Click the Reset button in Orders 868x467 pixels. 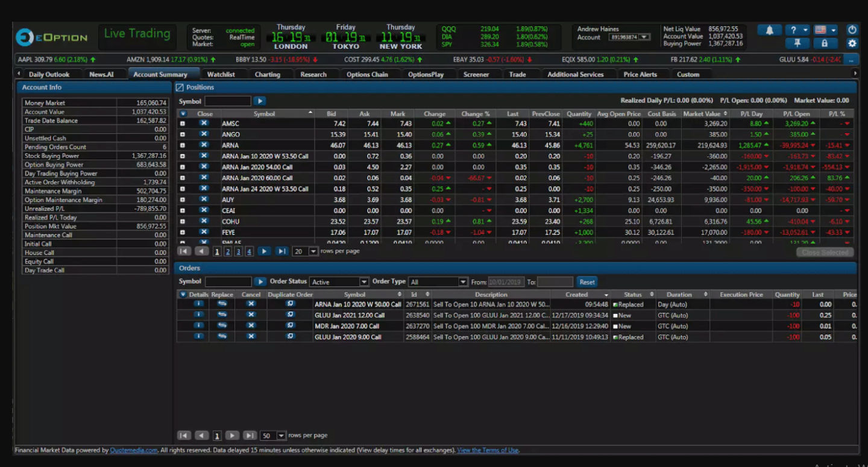tap(587, 282)
